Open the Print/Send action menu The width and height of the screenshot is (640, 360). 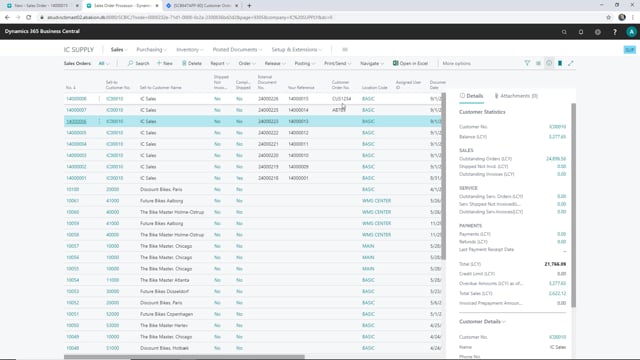pos(338,63)
